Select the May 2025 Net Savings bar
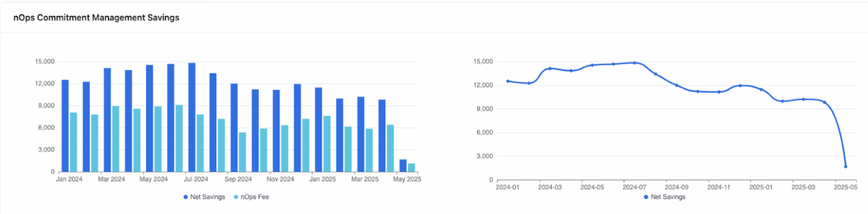 click(403, 166)
